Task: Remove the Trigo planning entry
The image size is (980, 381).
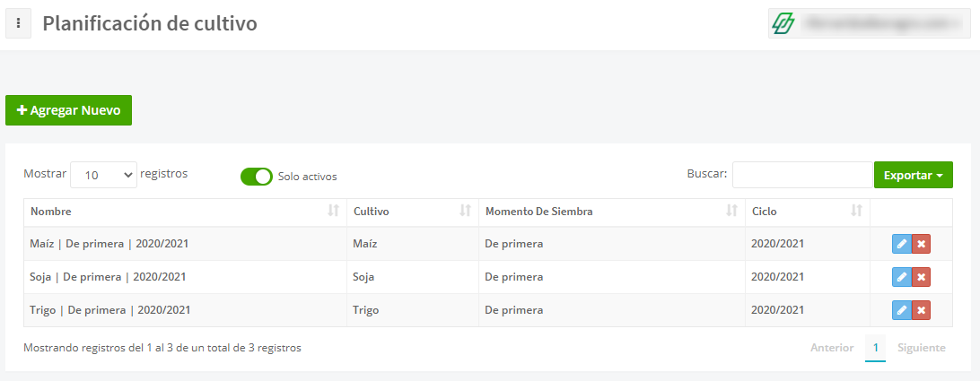Action: pyautogui.click(x=921, y=310)
